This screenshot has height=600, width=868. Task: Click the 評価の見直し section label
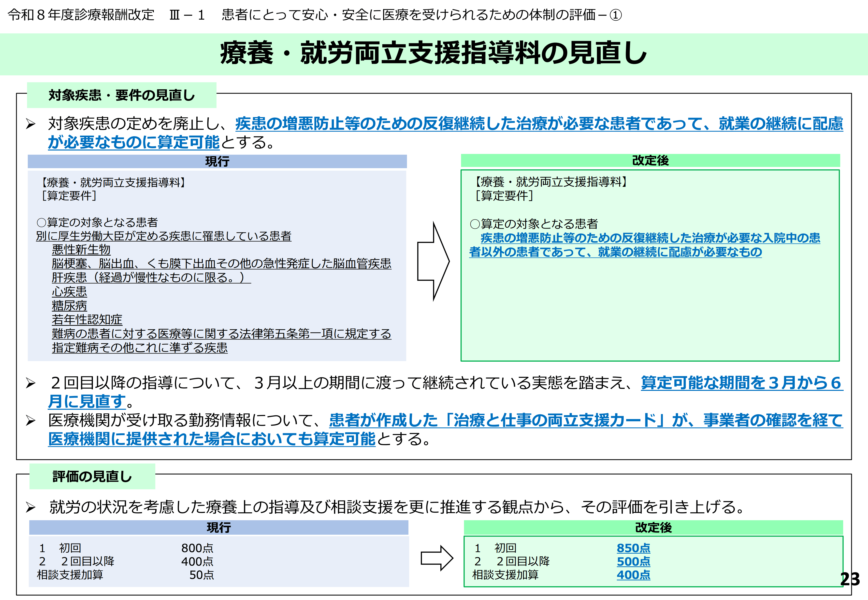[x=92, y=476]
